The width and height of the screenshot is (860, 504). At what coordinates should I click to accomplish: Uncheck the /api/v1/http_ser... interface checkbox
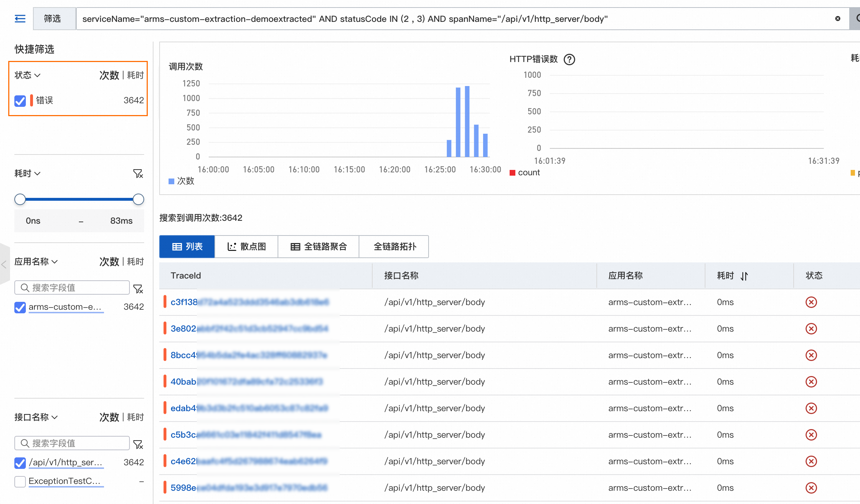[x=20, y=463]
